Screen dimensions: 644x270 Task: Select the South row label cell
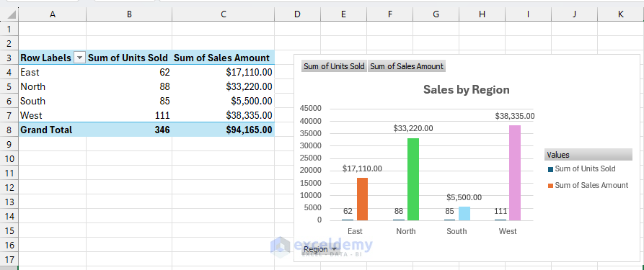coord(53,101)
